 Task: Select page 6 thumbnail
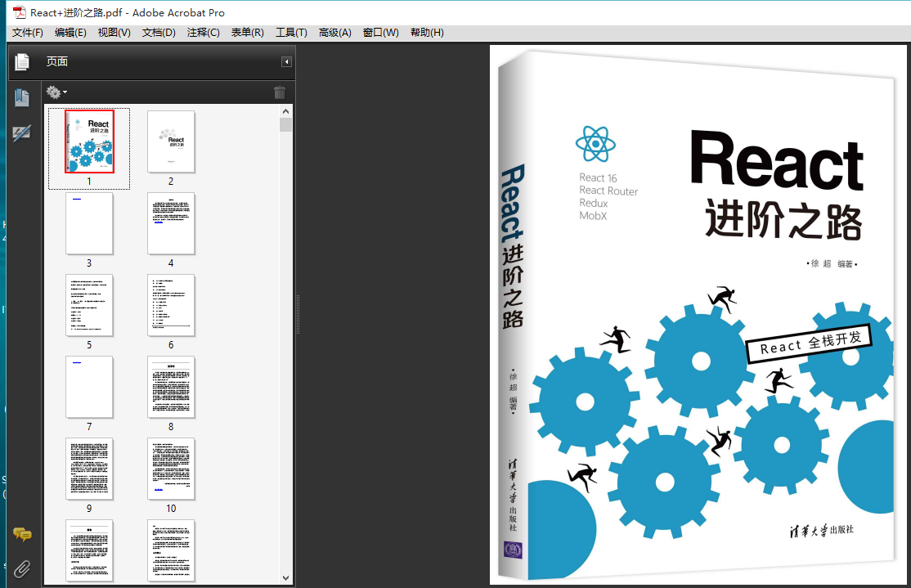pyautogui.click(x=171, y=305)
